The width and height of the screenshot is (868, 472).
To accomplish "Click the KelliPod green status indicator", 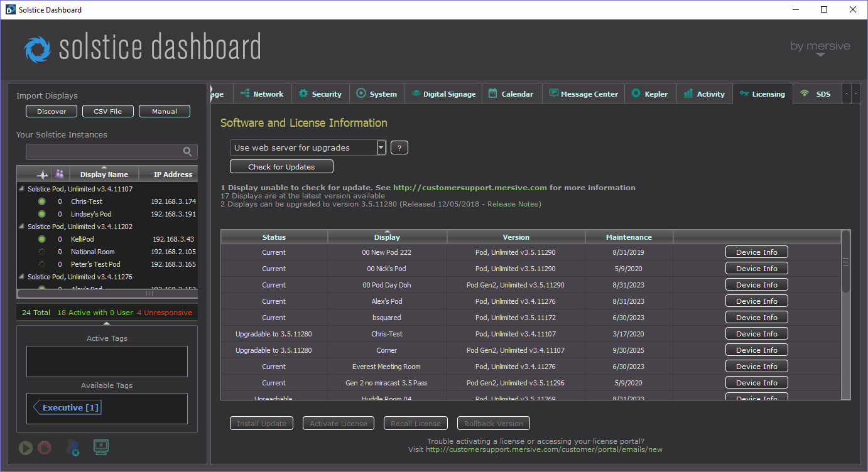I will 42,239.
